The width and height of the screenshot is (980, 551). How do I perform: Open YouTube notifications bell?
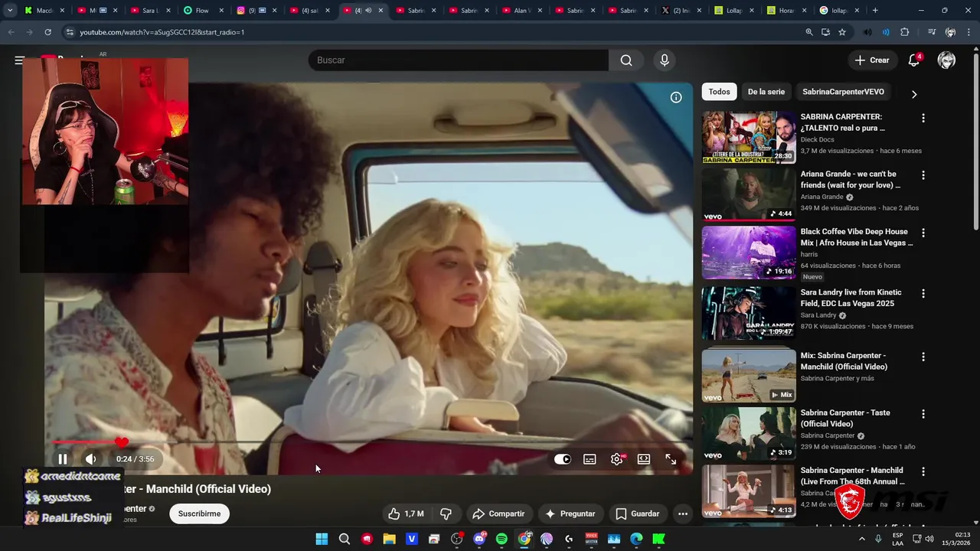914,60
